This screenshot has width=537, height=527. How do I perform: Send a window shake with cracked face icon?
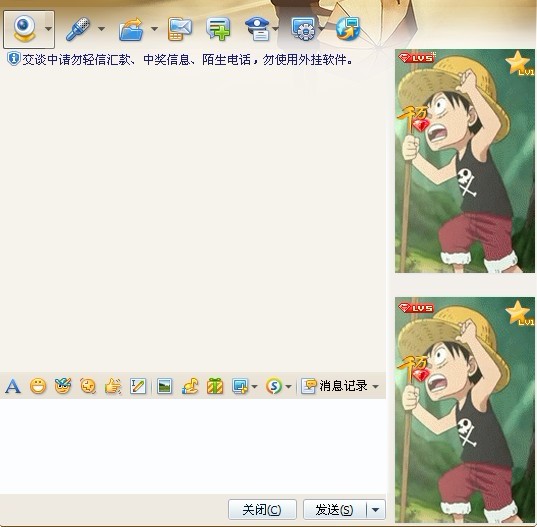pyautogui.click(x=88, y=386)
